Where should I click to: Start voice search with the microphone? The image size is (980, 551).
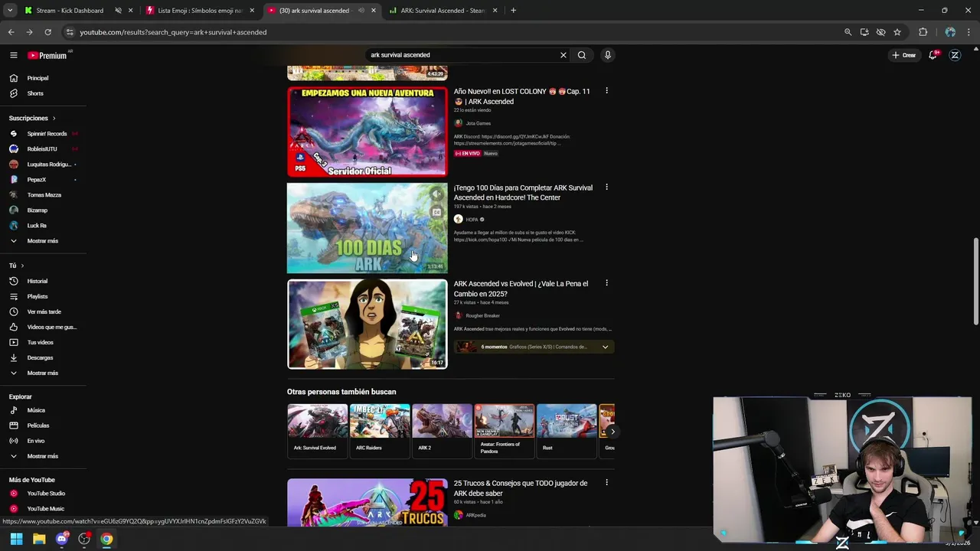click(x=607, y=55)
